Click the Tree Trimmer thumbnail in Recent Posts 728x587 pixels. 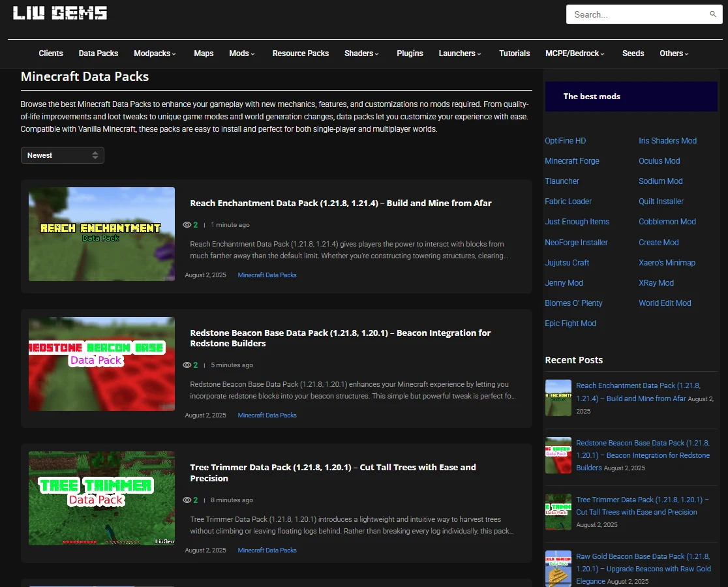[558, 512]
